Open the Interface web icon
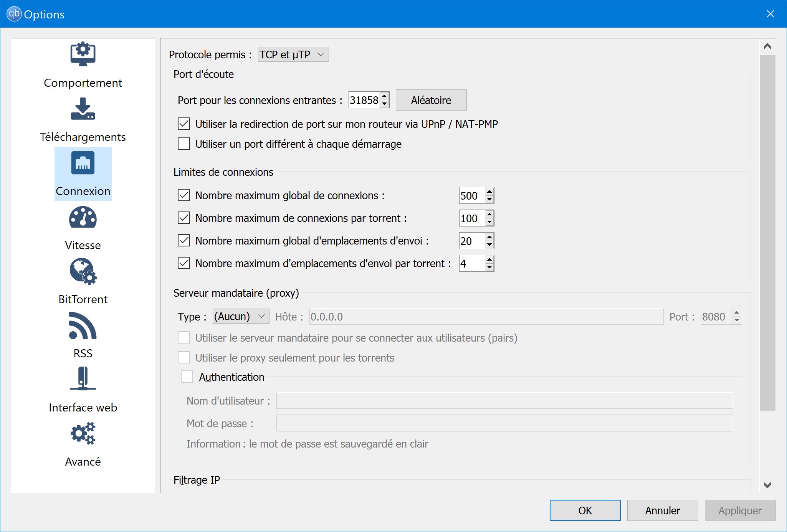Image resolution: width=787 pixels, height=532 pixels. (83, 379)
